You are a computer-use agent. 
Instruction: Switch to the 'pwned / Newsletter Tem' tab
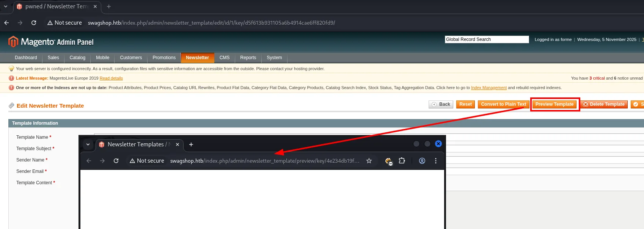point(57,6)
